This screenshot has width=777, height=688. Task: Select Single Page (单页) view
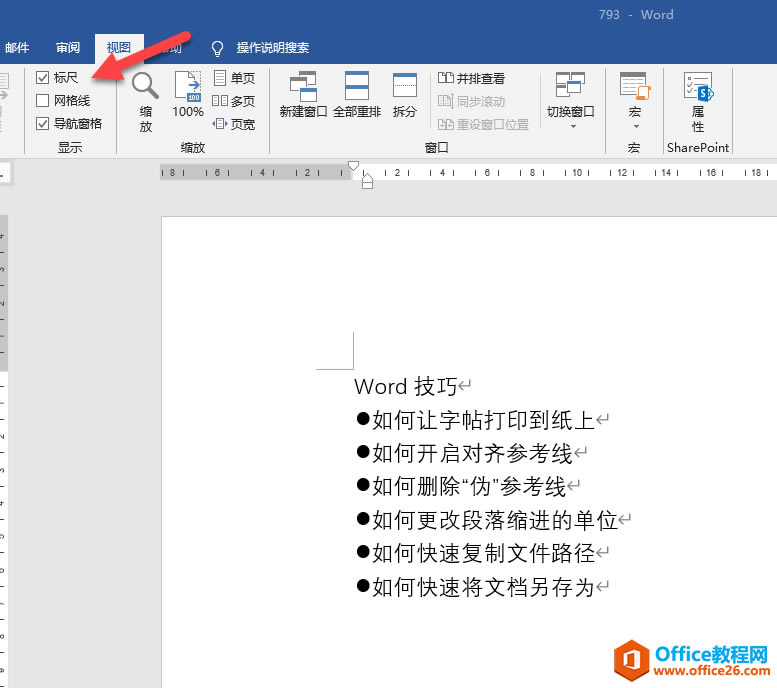pos(234,78)
